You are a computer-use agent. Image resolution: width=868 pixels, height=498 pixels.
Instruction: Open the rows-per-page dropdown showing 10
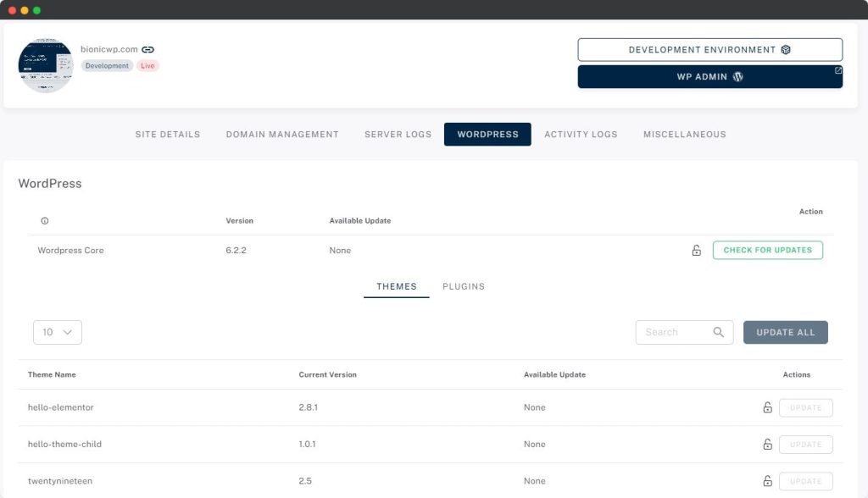pyautogui.click(x=58, y=332)
